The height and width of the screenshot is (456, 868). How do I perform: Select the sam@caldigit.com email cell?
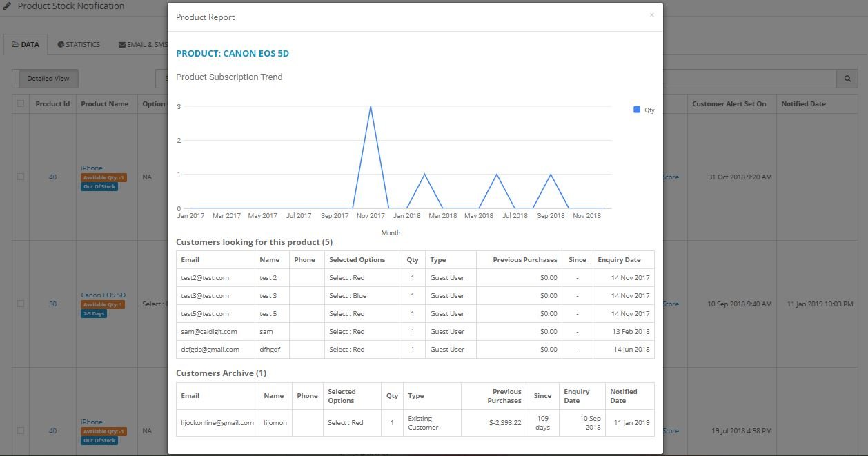click(215, 332)
